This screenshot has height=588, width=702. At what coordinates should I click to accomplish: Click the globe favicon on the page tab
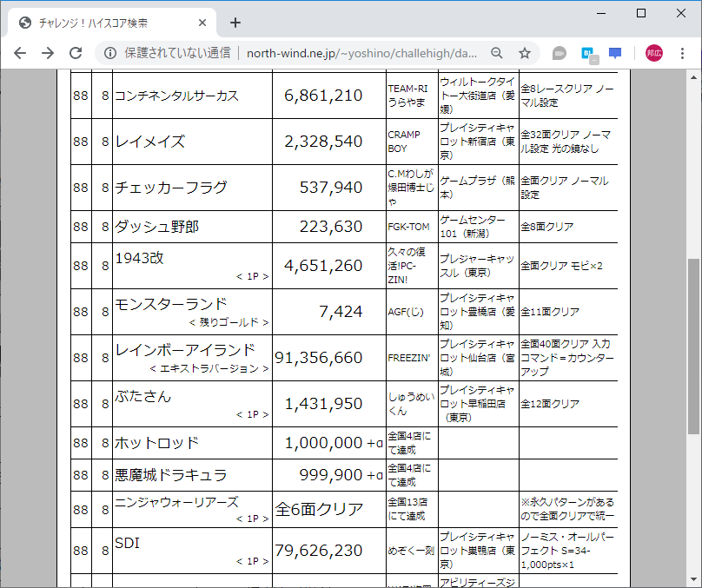click(22, 23)
